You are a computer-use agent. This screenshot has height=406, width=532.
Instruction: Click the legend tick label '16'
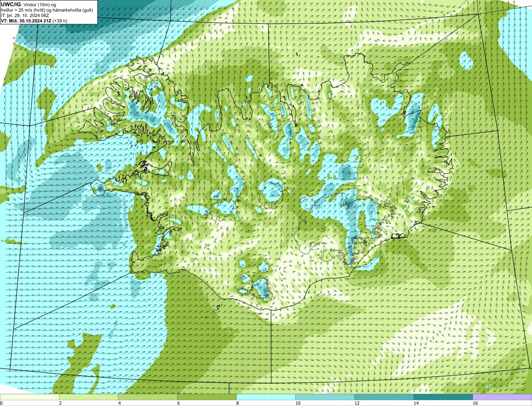pyautogui.click(x=475, y=403)
